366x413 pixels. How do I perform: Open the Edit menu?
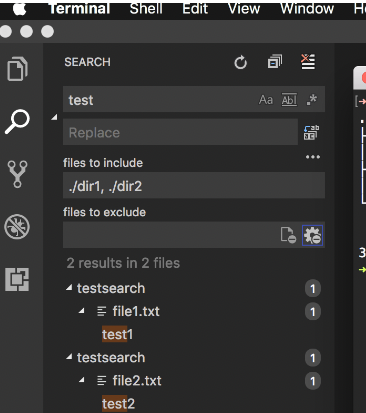(x=195, y=9)
